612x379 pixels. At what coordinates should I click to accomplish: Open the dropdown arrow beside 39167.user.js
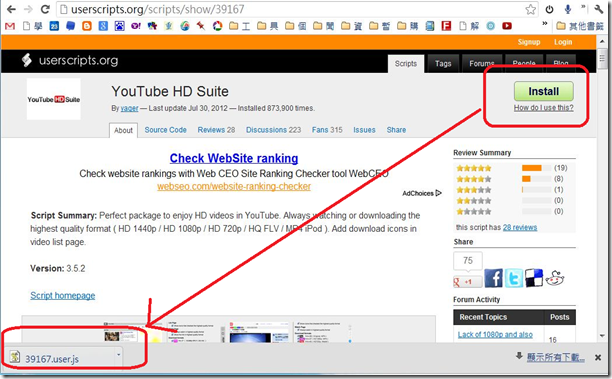point(118,355)
